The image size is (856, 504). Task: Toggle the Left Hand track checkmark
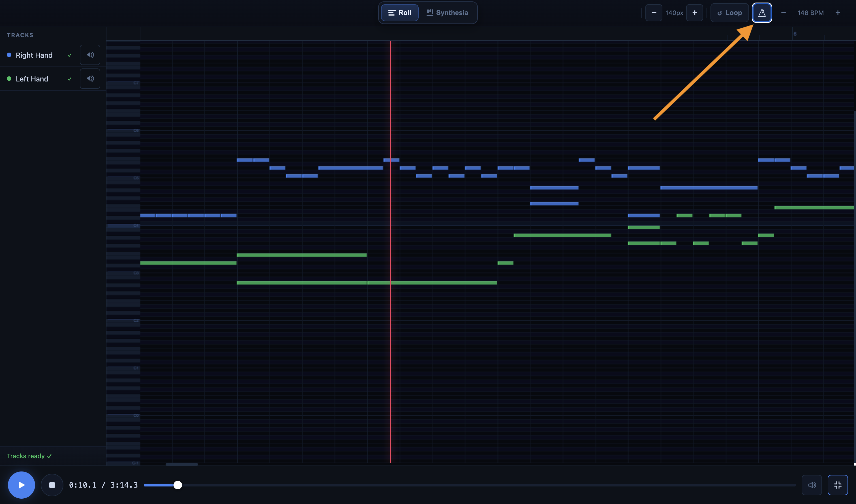tap(70, 79)
